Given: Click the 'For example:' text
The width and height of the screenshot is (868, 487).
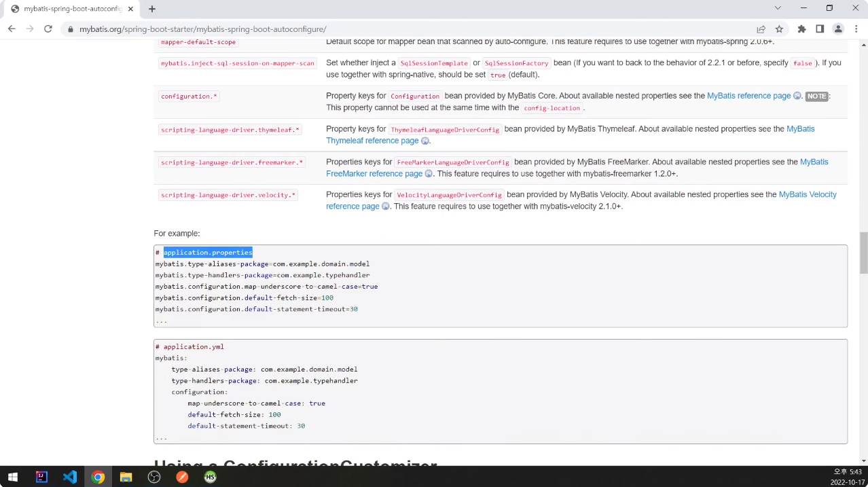Looking at the screenshot, I should click(177, 233).
